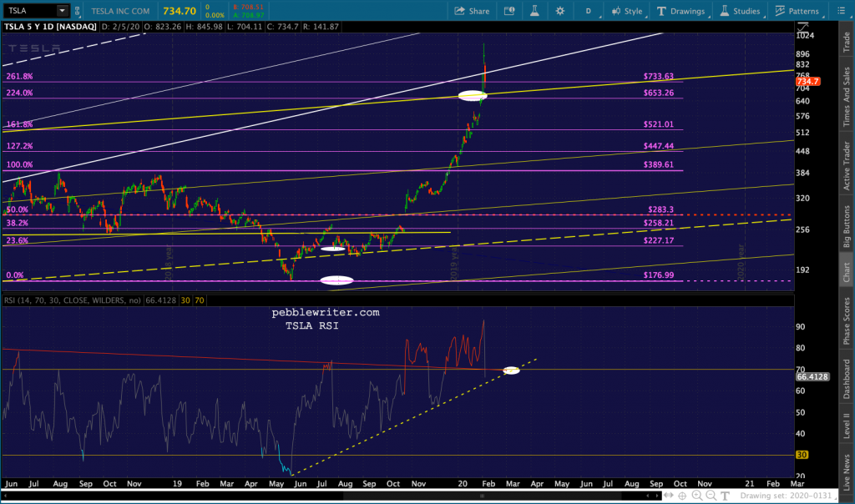The width and height of the screenshot is (855, 504).
Task: Open the flask (thinkScript/OnDemand) icon
Action: tap(534, 11)
